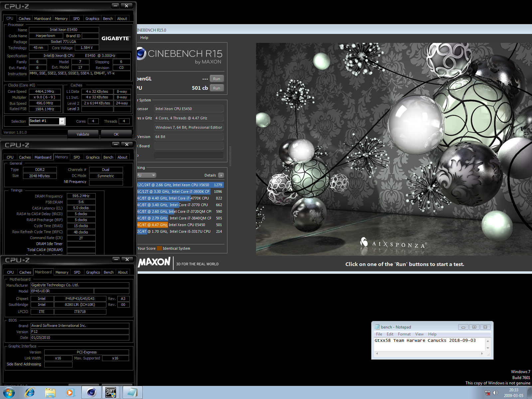Click into the Notepad text area
This screenshot has width=532, height=399.
[x=430, y=344]
